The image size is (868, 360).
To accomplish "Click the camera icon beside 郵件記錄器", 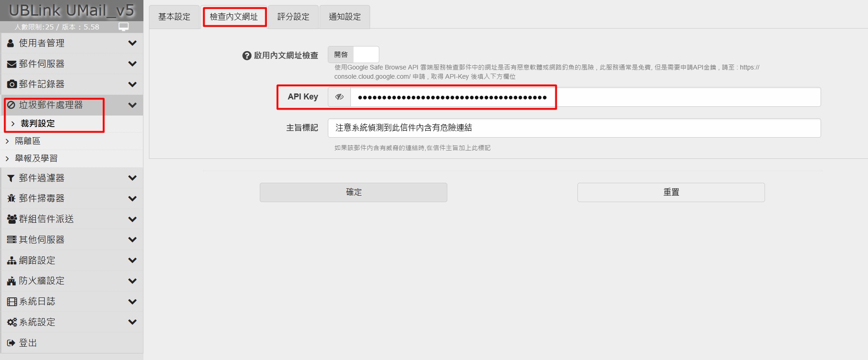I will pos(12,84).
